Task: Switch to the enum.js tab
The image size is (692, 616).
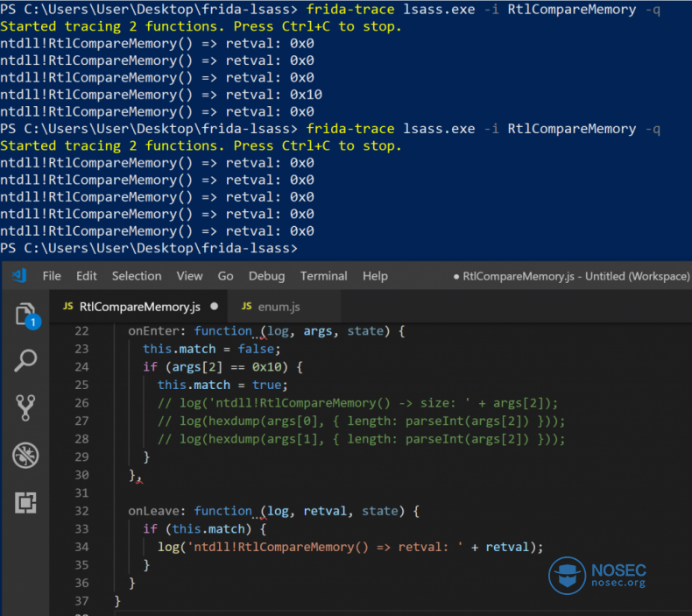Action: (x=284, y=306)
